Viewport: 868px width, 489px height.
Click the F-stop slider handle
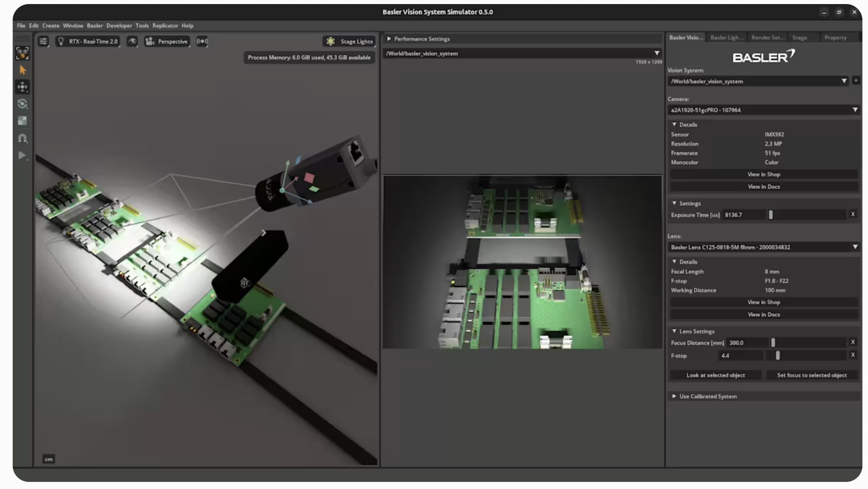coord(778,356)
